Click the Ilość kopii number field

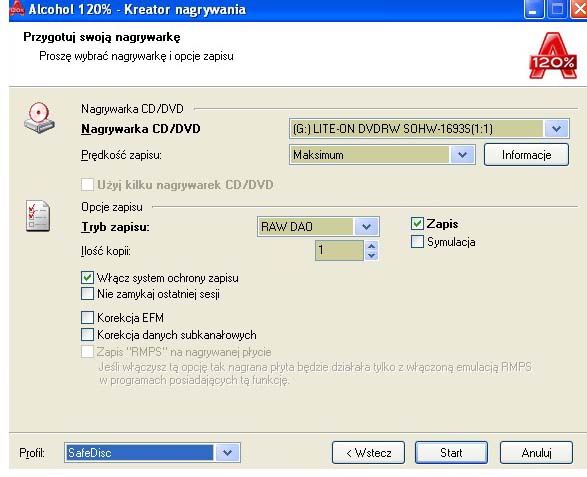pyautogui.click(x=340, y=250)
